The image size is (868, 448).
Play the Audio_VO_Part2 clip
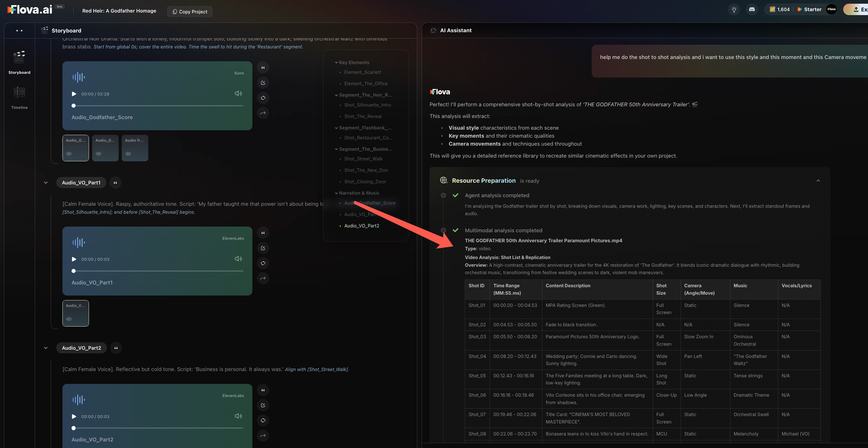(x=74, y=417)
